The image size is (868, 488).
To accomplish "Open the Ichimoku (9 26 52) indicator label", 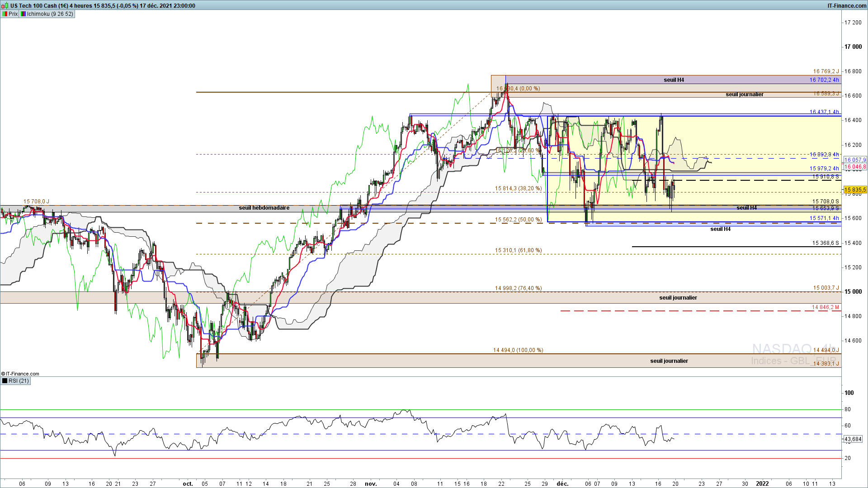I will tap(50, 14).
